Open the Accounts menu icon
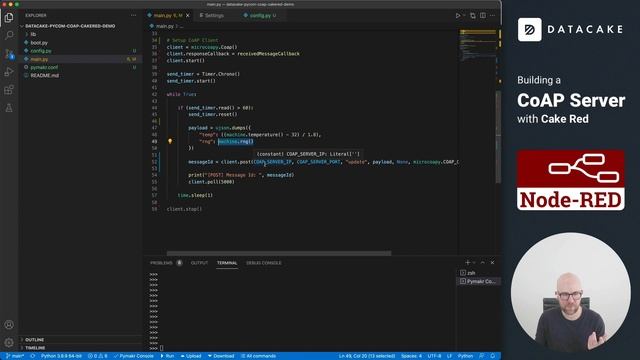 [x=9, y=325]
